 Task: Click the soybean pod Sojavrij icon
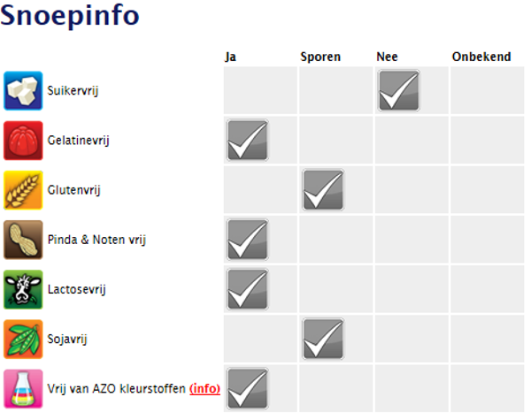[x=23, y=338]
